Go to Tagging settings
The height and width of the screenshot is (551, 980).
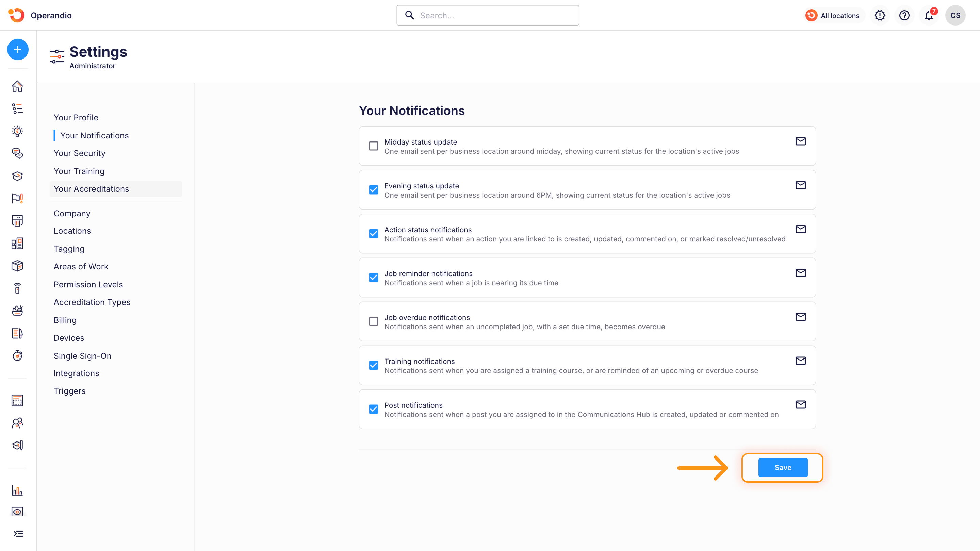click(69, 249)
